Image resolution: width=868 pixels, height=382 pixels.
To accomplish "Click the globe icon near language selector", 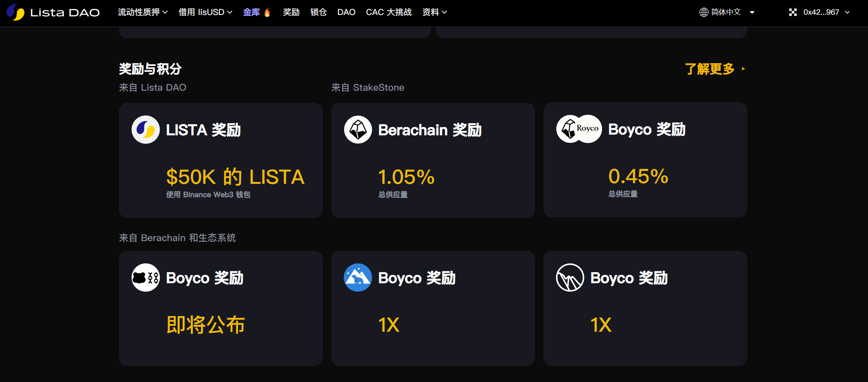I will [703, 12].
